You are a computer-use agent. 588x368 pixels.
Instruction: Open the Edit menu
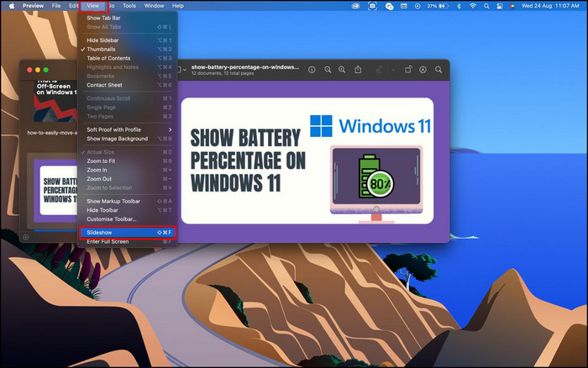coord(74,6)
